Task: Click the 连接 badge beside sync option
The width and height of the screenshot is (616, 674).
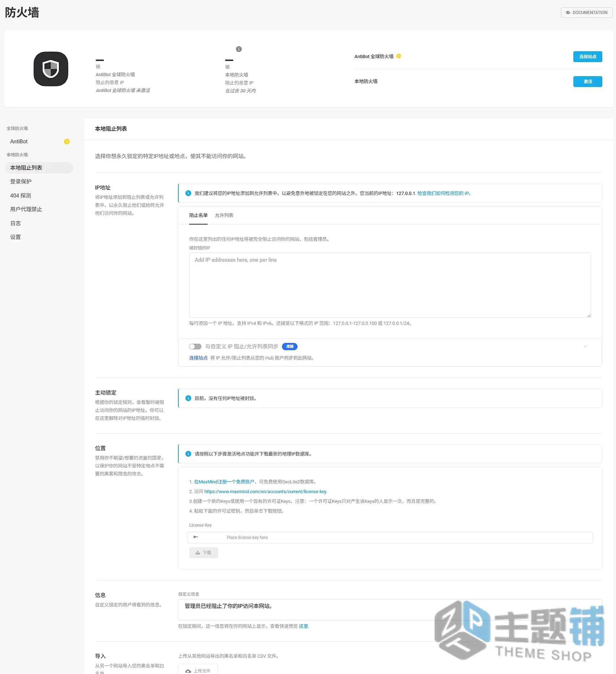Action: point(290,347)
